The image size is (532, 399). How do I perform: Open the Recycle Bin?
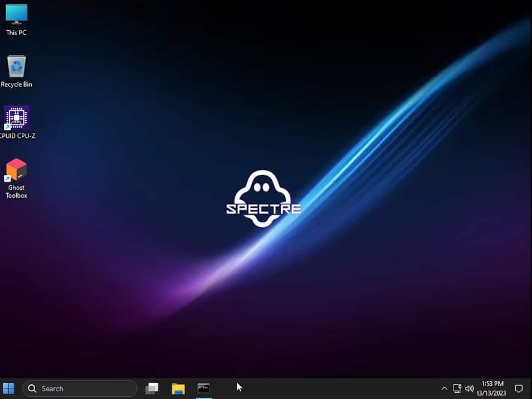[x=16, y=67]
